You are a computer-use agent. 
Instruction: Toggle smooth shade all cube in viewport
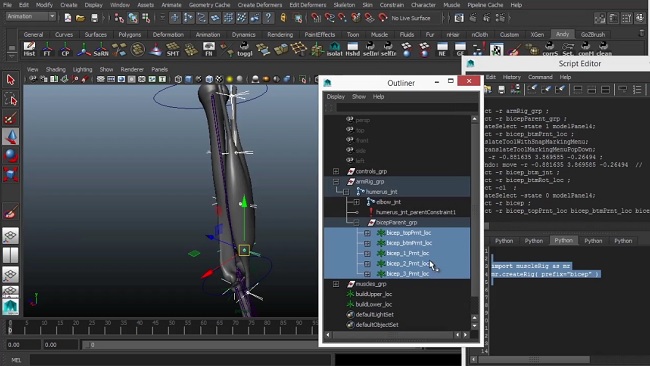[x=189, y=79]
